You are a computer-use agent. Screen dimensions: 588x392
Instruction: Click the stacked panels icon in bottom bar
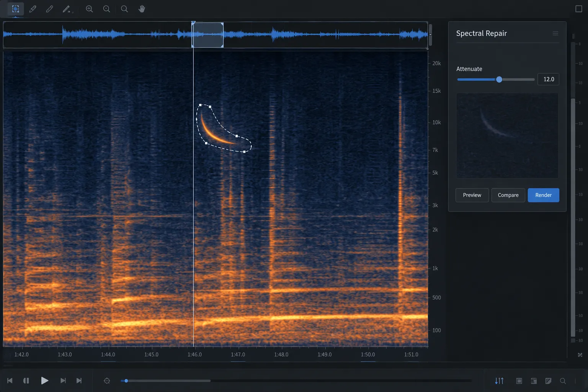pos(534,381)
